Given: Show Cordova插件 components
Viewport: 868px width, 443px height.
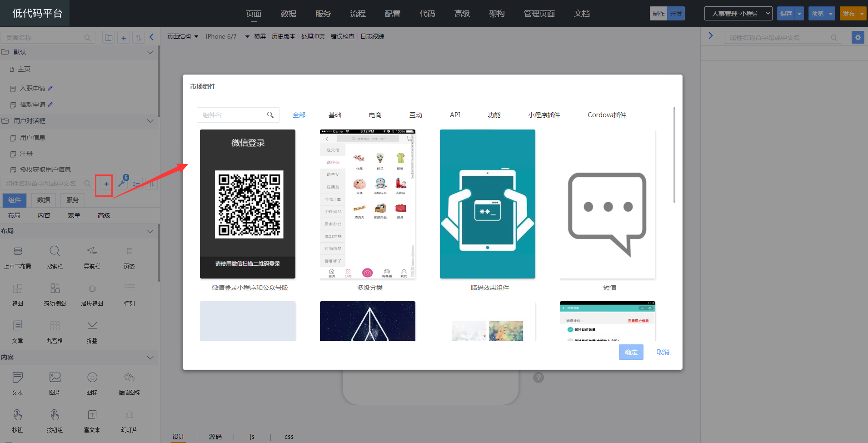Looking at the screenshot, I should click(607, 115).
